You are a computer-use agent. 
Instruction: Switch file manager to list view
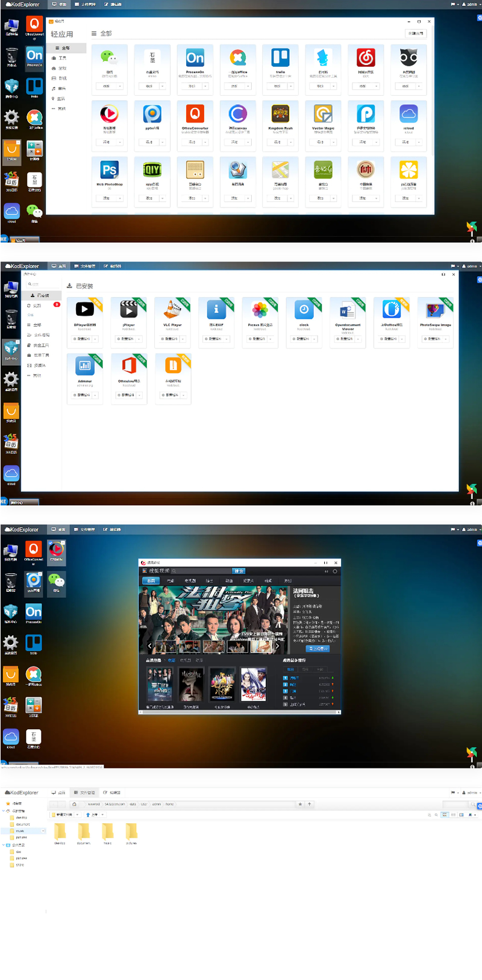tap(453, 814)
